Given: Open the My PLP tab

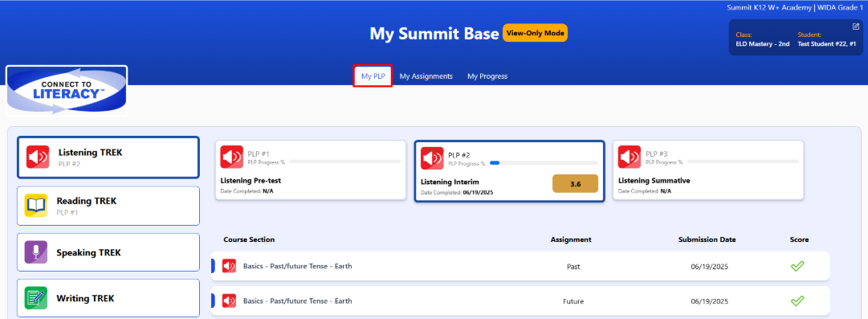Looking at the screenshot, I should tap(373, 76).
